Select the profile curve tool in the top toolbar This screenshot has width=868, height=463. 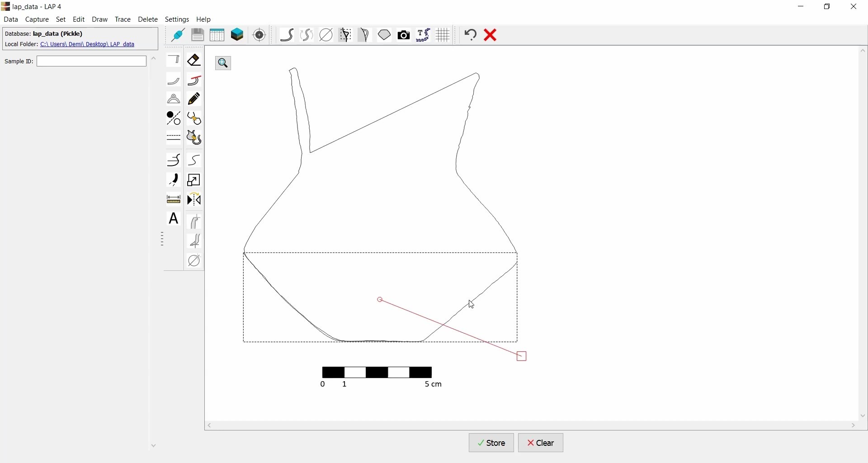(288, 35)
